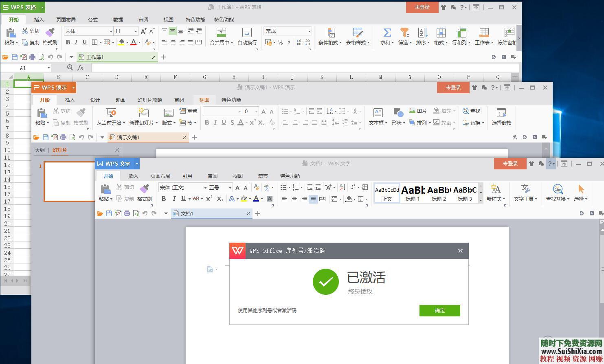Toggle Italic formatting in WPS 演示
Viewport: 604px width, 364px height.
[x=215, y=122]
